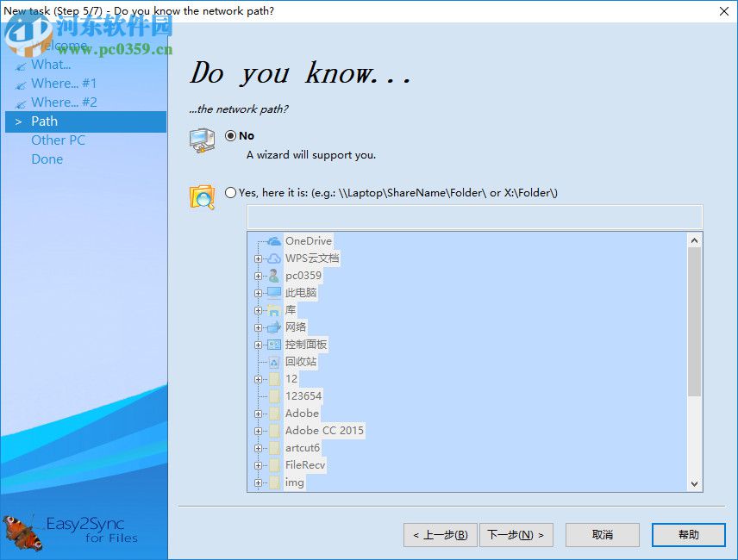Image resolution: width=738 pixels, height=560 pixels.
Task: Click inside the network path input field
Action: [474, 216]
